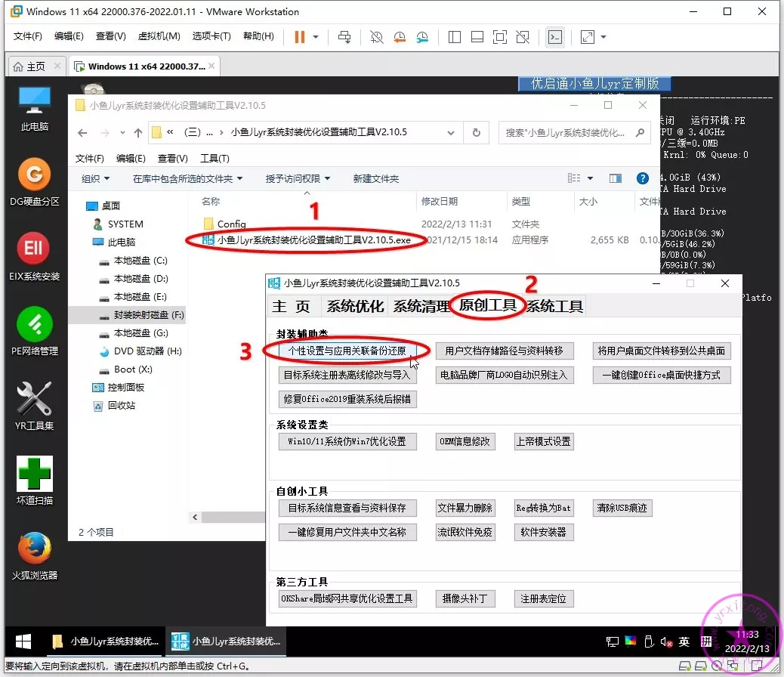
Task: Click the Explorer search input field
Action: [566, 132]
